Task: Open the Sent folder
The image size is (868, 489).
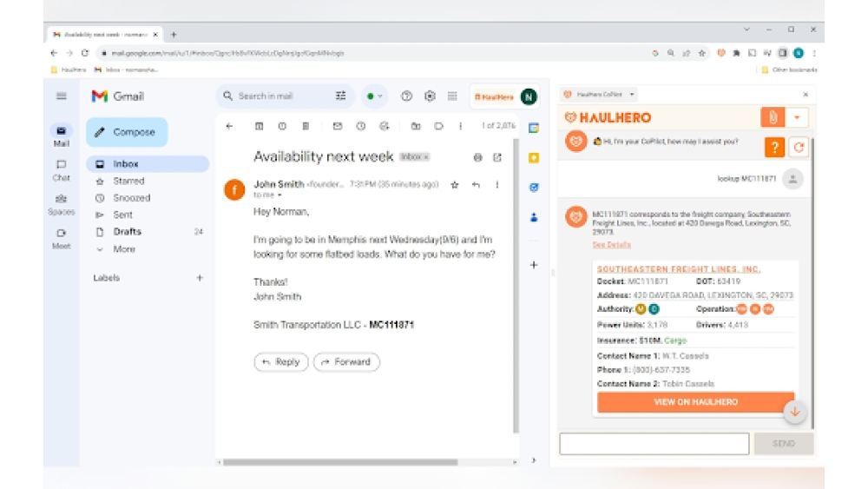Action: click(x=122, y=215)
